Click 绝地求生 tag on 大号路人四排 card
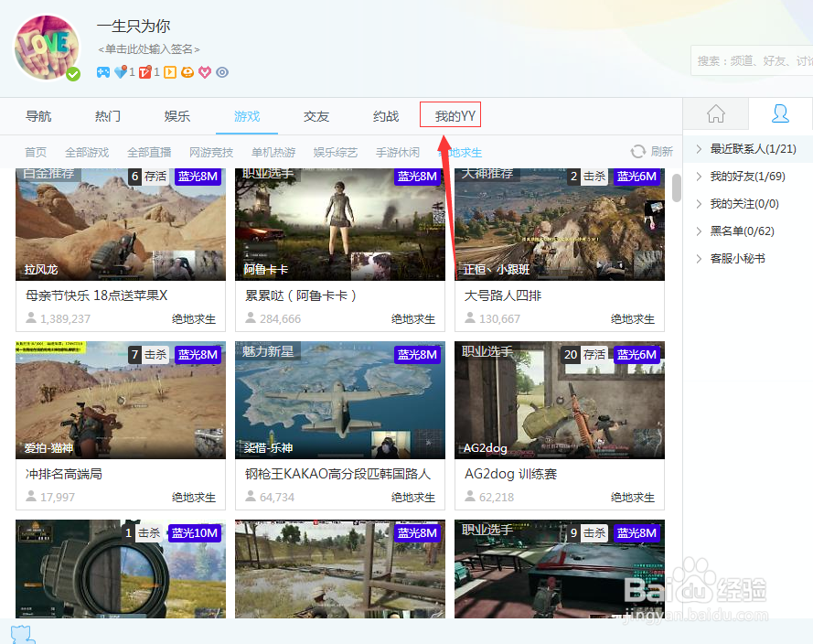813x644 pixels. 633,319
